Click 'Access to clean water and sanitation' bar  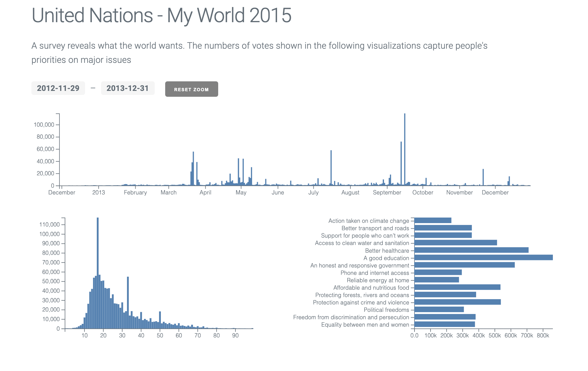[456, 243]
